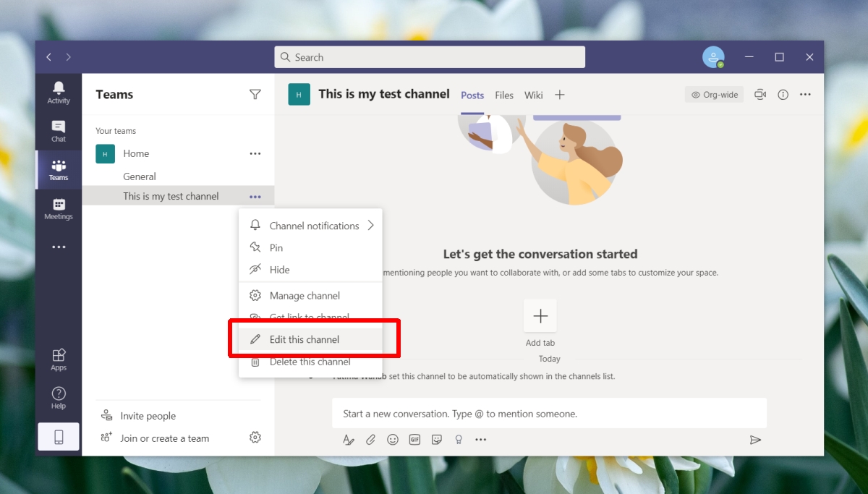This screenshot has height=494, width=868.
Task: Switch to the Wiki tab
Action: (x=534, y=95)
